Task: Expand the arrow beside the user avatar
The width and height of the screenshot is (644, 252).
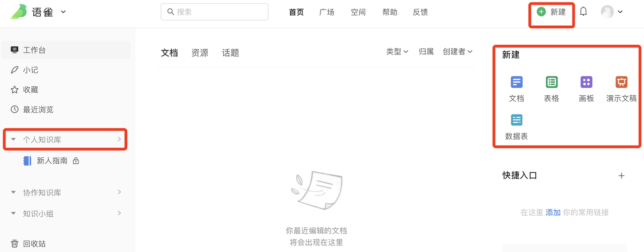Action: [x=620, y=12]
